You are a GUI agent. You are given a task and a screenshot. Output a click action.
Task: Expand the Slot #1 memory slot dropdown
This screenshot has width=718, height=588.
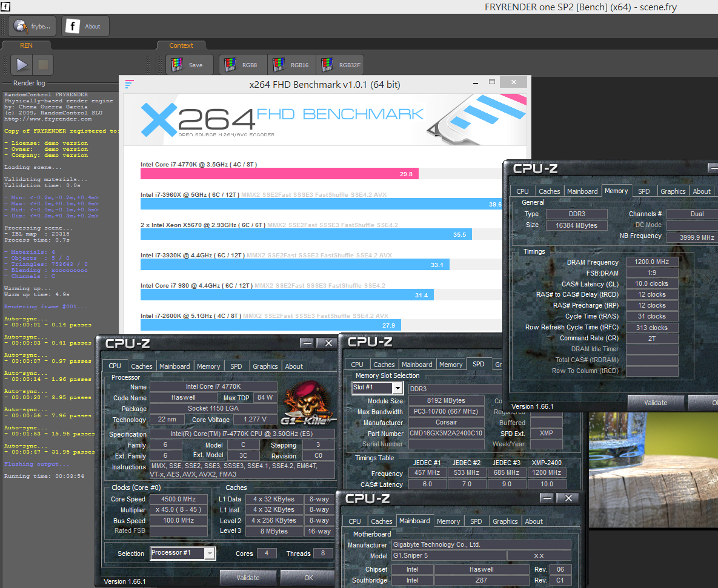(397, 388)
